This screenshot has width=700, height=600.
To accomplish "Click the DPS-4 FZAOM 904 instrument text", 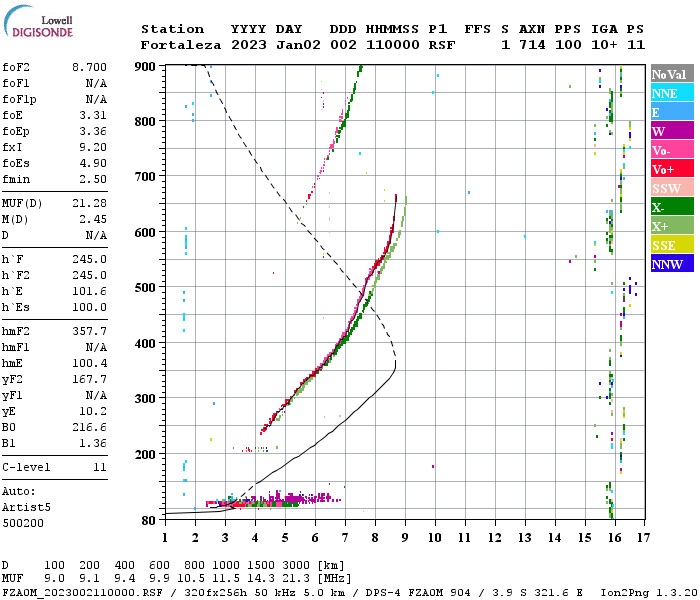I will click(418, 593).
